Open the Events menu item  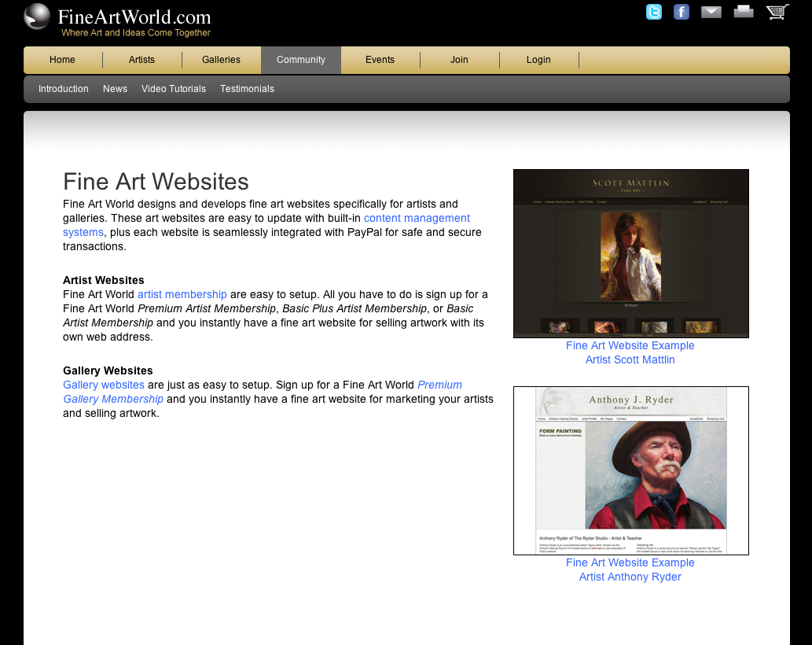point(380,60)
